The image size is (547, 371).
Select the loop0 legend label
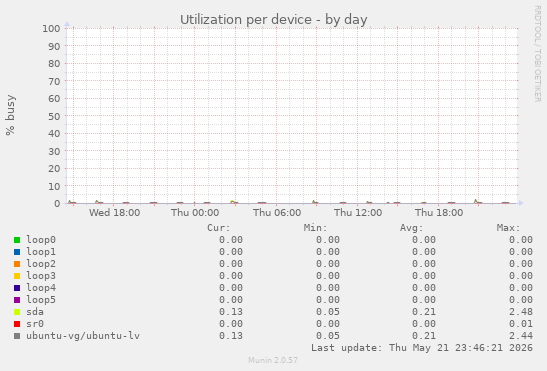point(41,240)
